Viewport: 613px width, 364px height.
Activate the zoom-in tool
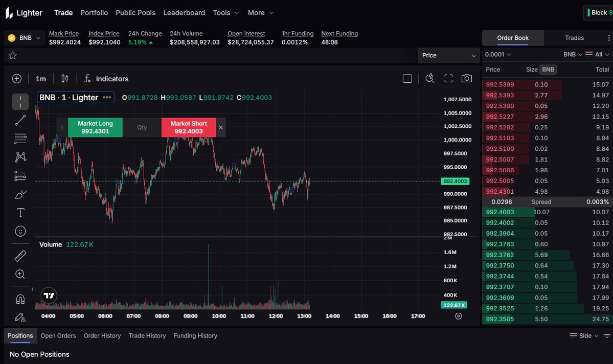click(x=20, y=274)
